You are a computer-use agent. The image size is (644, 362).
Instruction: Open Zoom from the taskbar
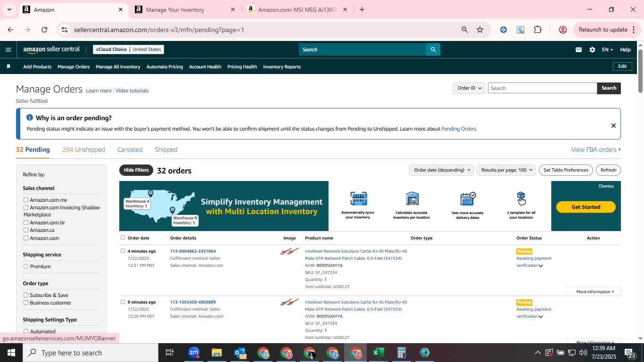click(x=193, y=353)
